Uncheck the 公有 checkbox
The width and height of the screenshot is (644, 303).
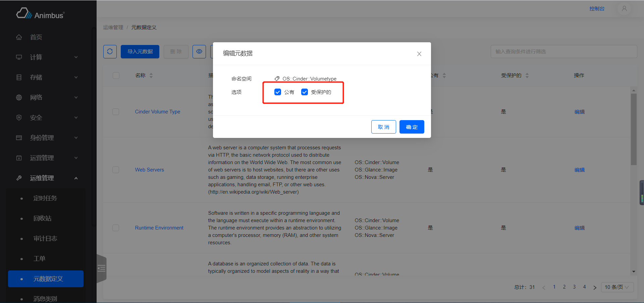pyautogui.click(x=278, y=92)
